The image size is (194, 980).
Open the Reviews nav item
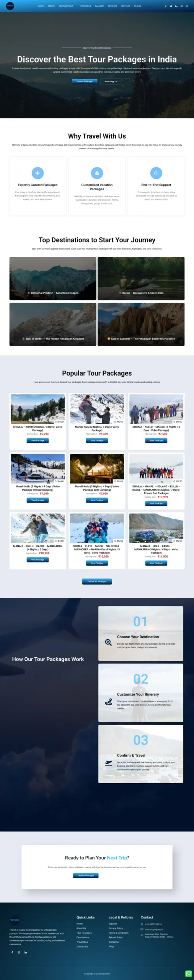pyautogui.click(x=112, y=6)
